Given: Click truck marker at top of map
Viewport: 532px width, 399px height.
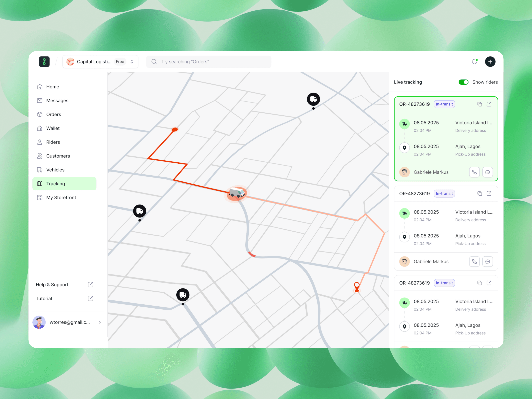Looking at the screenshot, I should point(313,99).
